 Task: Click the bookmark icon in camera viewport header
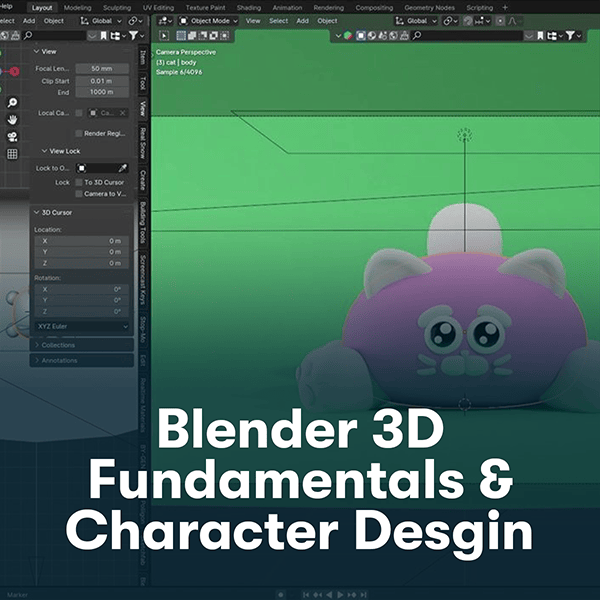pos(540,36)
